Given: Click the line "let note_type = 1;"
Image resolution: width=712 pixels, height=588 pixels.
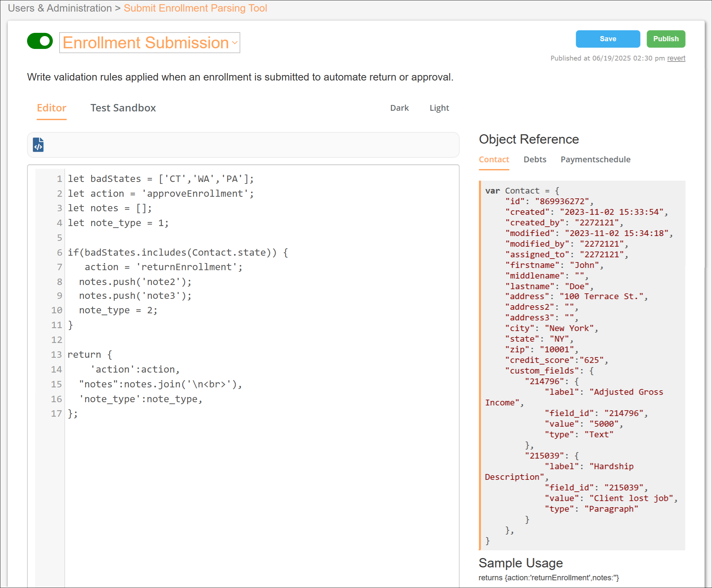Looking at the screenshot, I should (118, 223).
